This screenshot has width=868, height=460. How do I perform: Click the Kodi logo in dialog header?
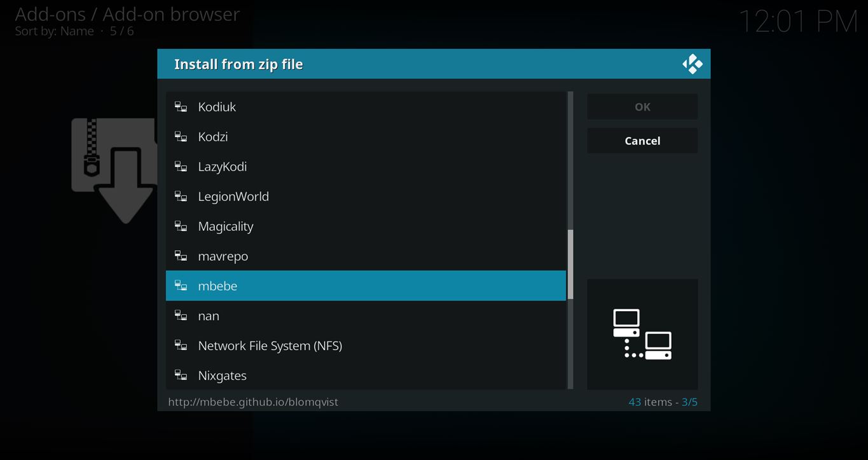[x=692, y=64]
